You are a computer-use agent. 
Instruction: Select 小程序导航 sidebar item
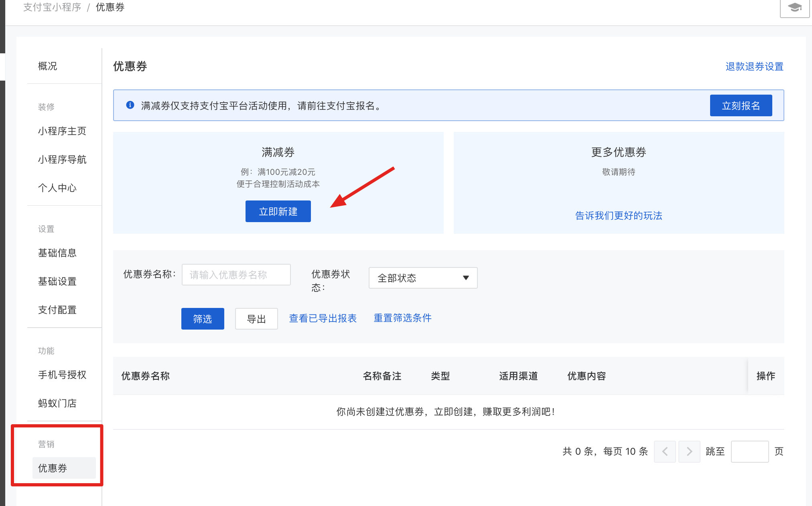coord(62,160)
